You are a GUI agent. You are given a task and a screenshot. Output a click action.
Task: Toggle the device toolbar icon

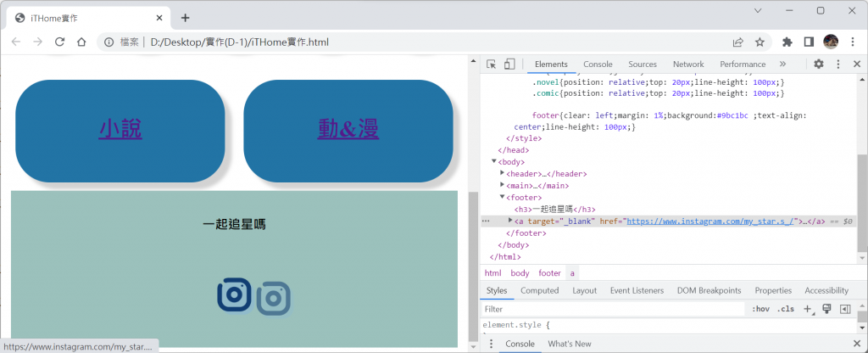tap(509, 64)
